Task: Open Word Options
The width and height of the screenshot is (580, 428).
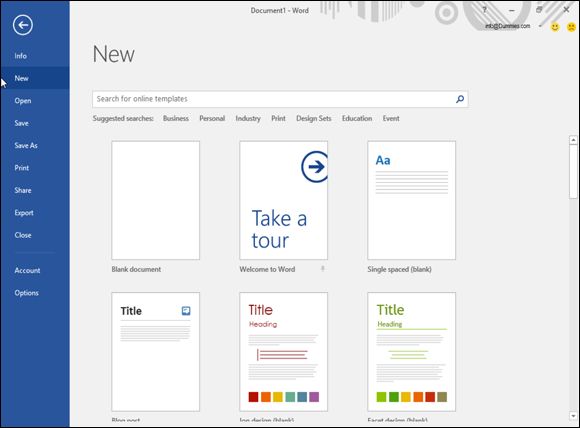Action: pos(35,293)
